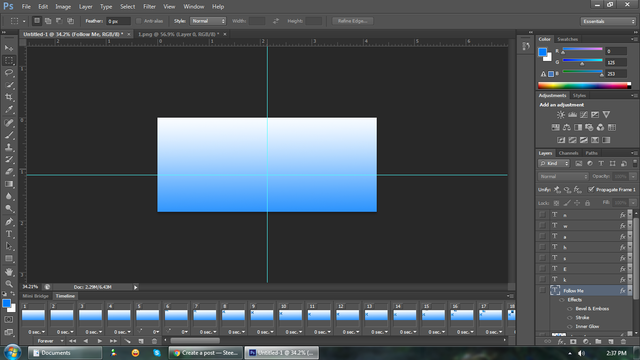Select the Blur tool
This screenshot has height=360, width=640.
pos(9,196)
